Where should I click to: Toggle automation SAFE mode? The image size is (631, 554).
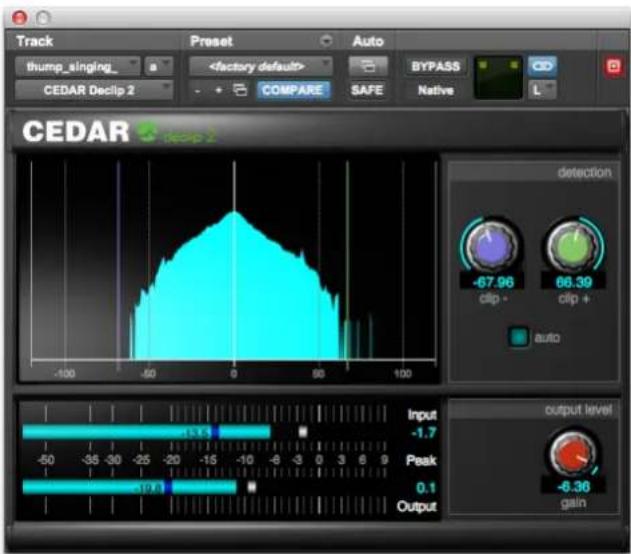pos(367,90)
